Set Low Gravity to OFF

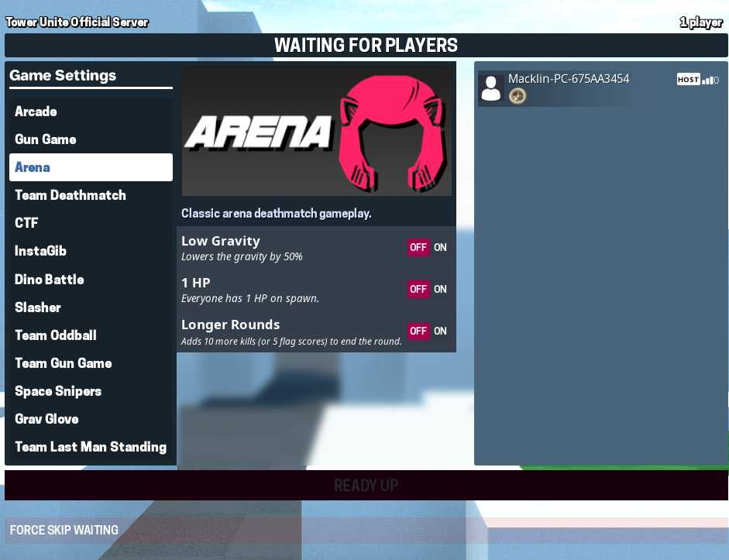pyautogui.click(x=418, y=247)
